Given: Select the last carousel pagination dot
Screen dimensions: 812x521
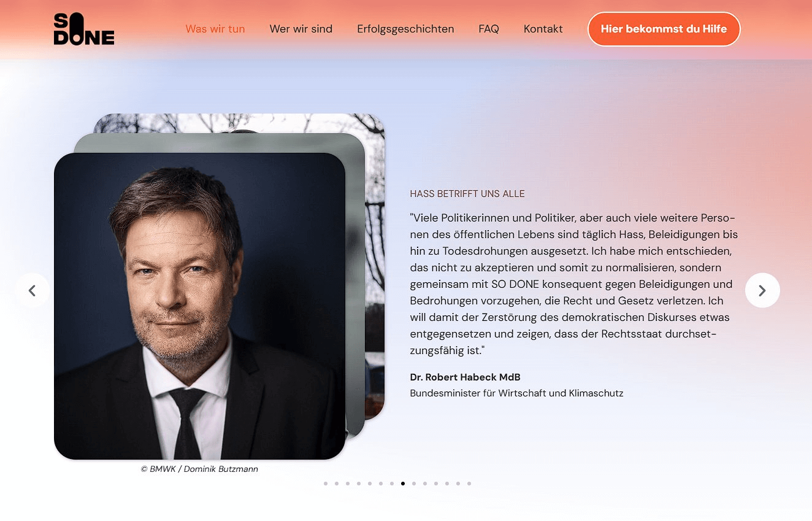Looking at the screenshot, I should pyautogui.click(x=469, y=484).
